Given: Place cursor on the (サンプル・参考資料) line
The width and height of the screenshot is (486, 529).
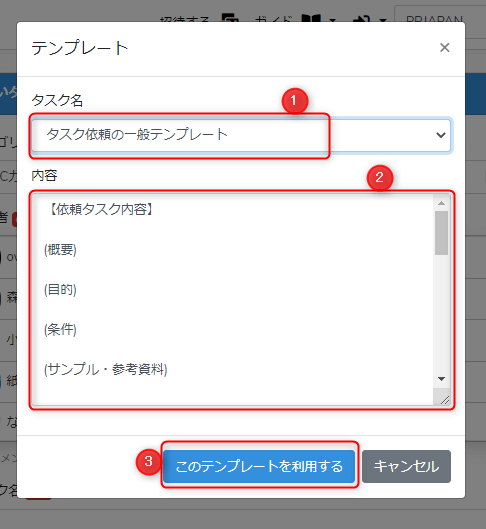Looking at the screenshot, I should (x=106, y=369).
